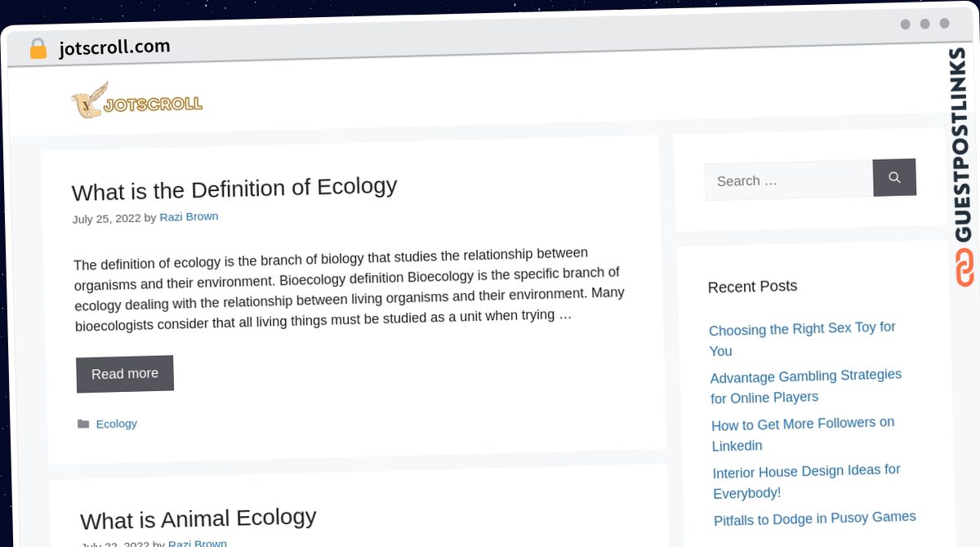Click the ecology definition excerpt paragraph
Screen dimensions: 980x547
(x=350, y=289)
